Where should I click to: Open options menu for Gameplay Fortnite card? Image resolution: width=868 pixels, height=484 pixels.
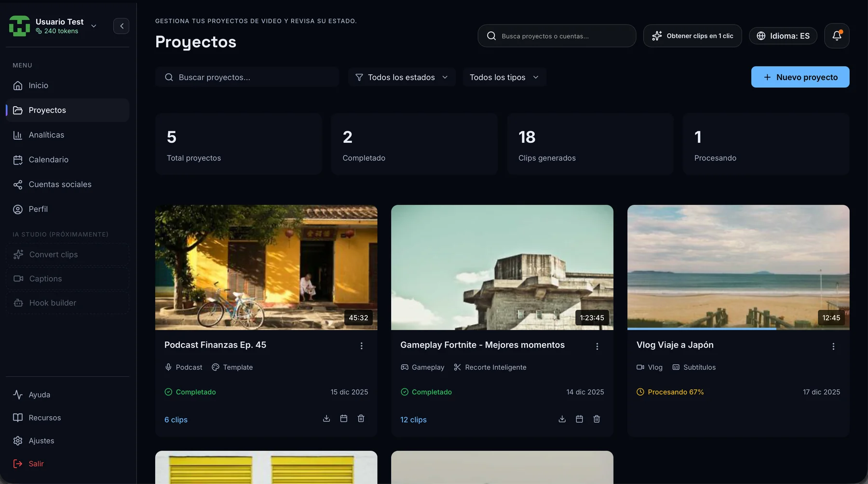597,346
